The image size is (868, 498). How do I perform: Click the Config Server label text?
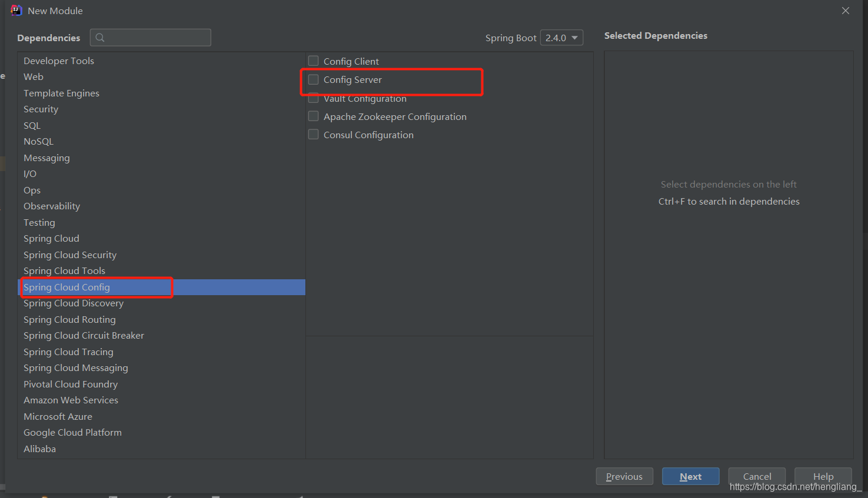click(352, 79)
